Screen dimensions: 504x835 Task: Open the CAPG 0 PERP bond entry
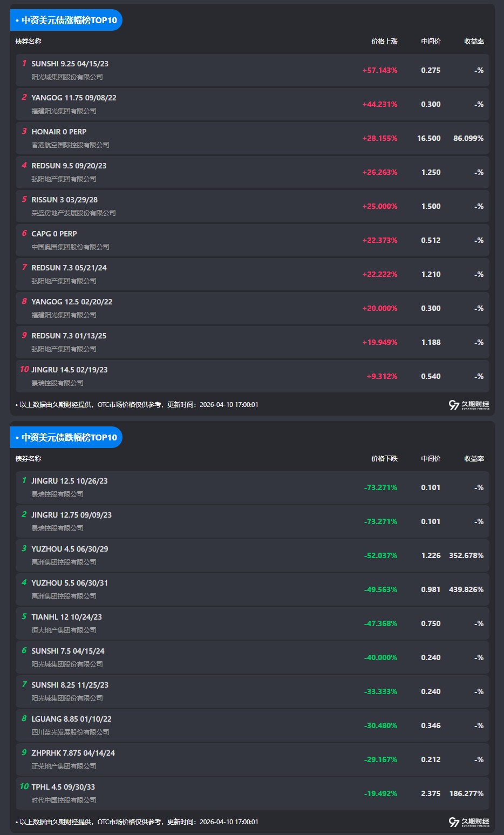point(54,234)
